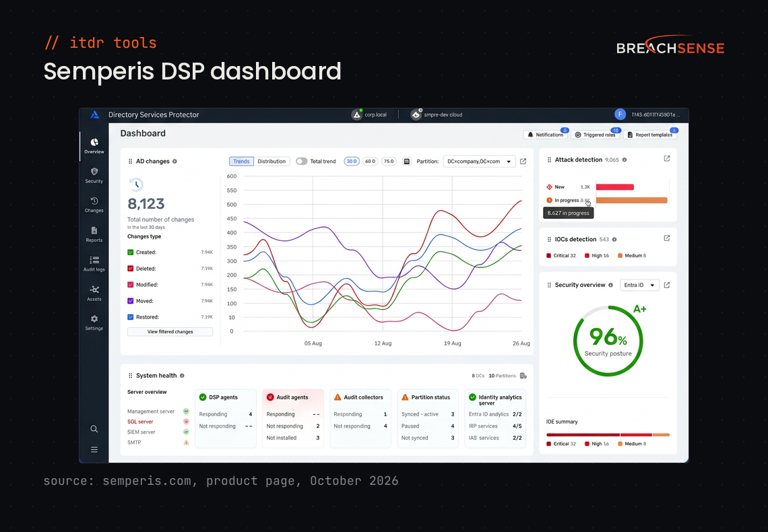
Task: Click the Management server row
Action: point(158,411)
